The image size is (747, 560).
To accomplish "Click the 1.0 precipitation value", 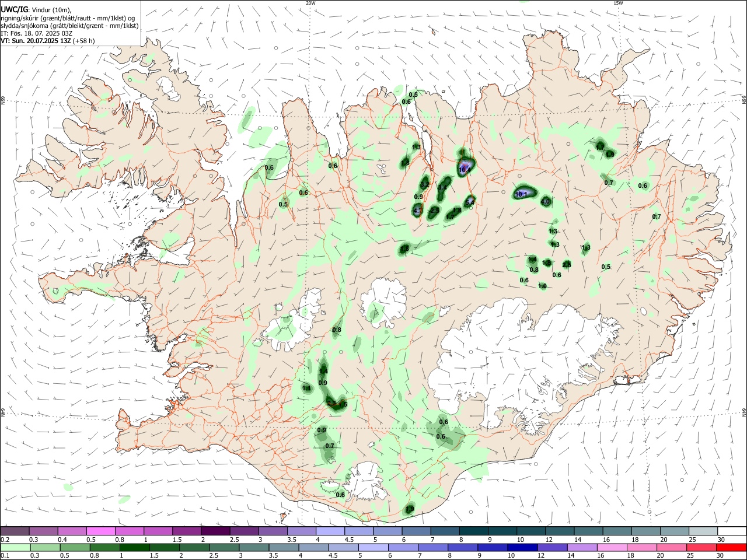I will click(x=542, y=286).
